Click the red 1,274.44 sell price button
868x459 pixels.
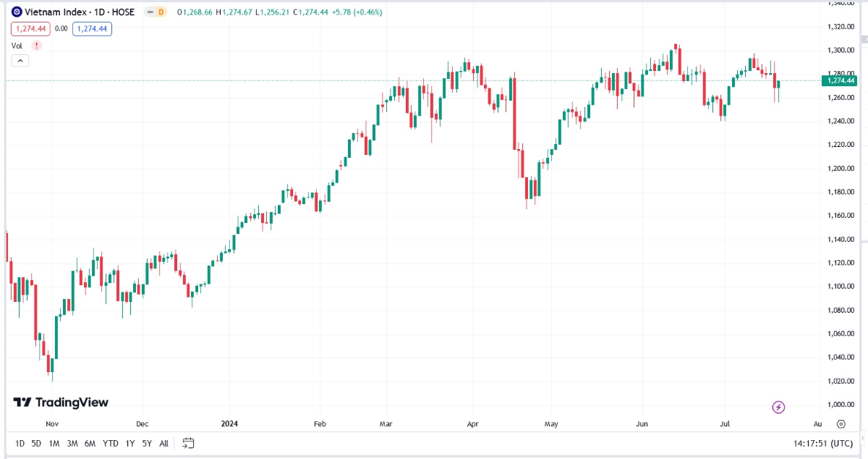pyautogui.click(x=30, y=29)
